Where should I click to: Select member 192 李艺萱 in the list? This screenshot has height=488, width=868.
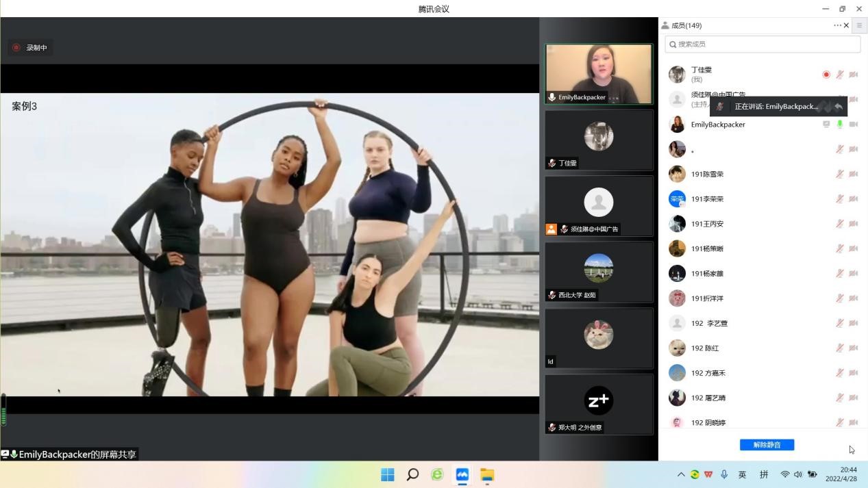pos(762,323)
